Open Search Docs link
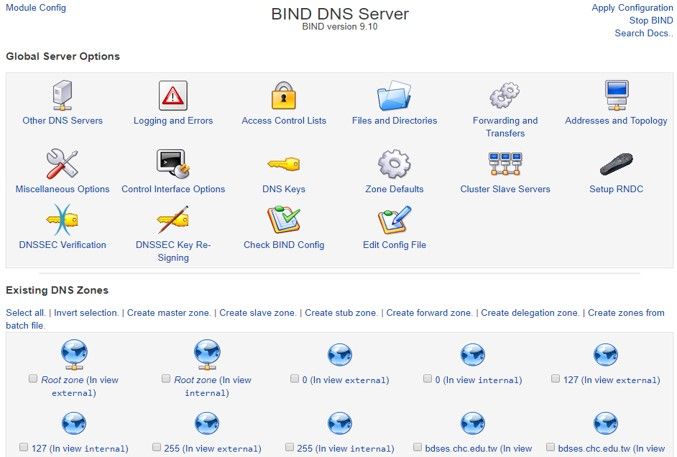 click(x=643, y=33)
